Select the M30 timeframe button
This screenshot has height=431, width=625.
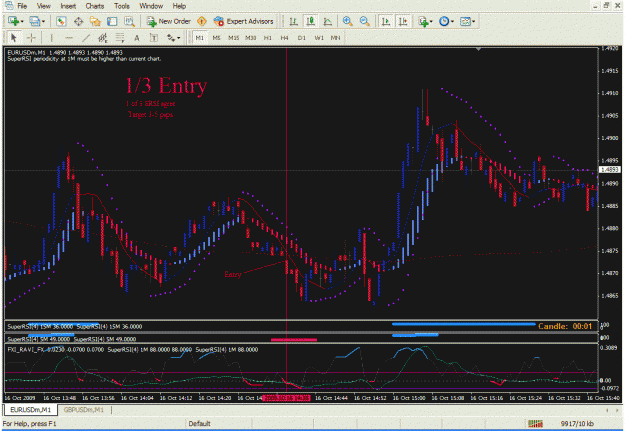[x=250, y=38]
